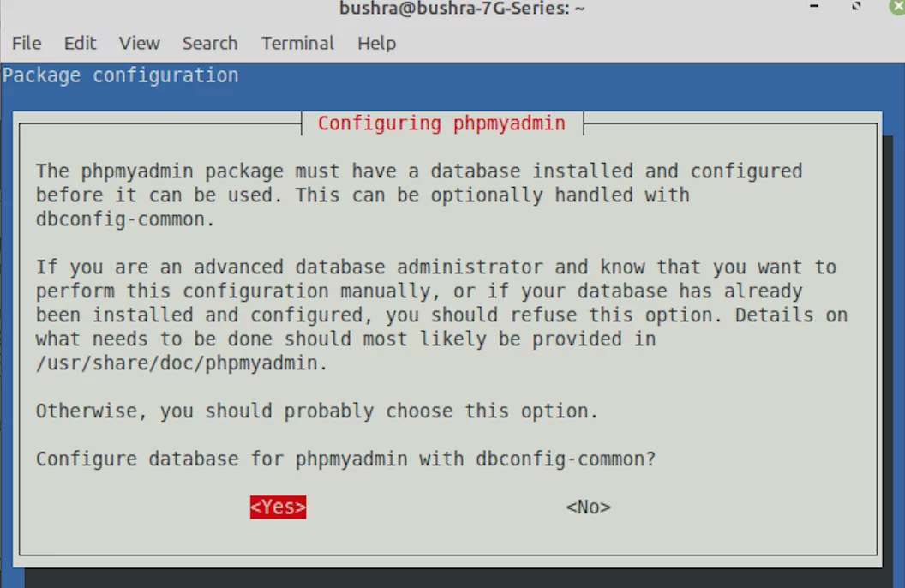This screenshot has width=905, height=588.
Task: Open the Terminal menu
Action: pos(297,43)
